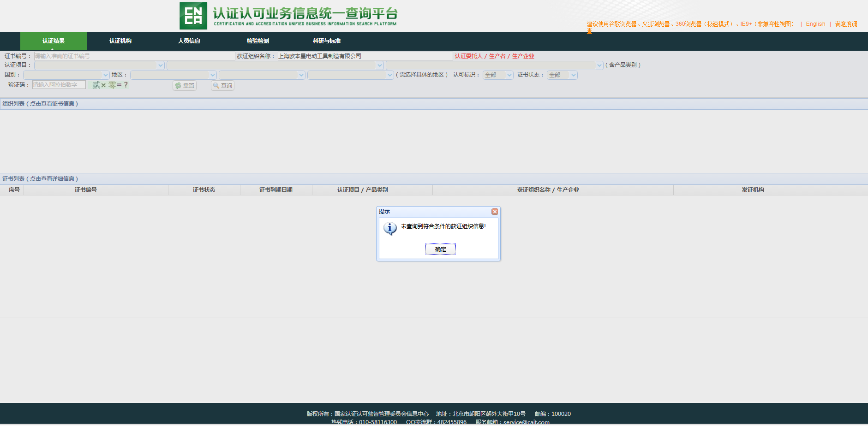Viewport: 868px width, 426px height.
Task: Click the 证书编号 input field
Action: (x=134, y=56)
